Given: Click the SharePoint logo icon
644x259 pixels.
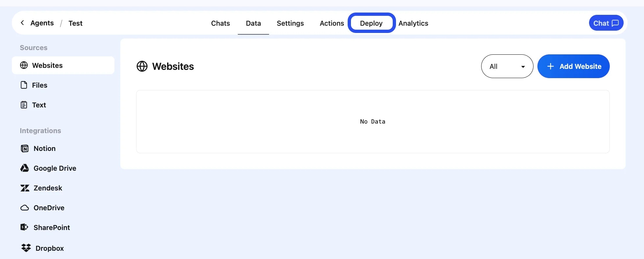Looking at the screenshot, I should (x=24, y=227).
